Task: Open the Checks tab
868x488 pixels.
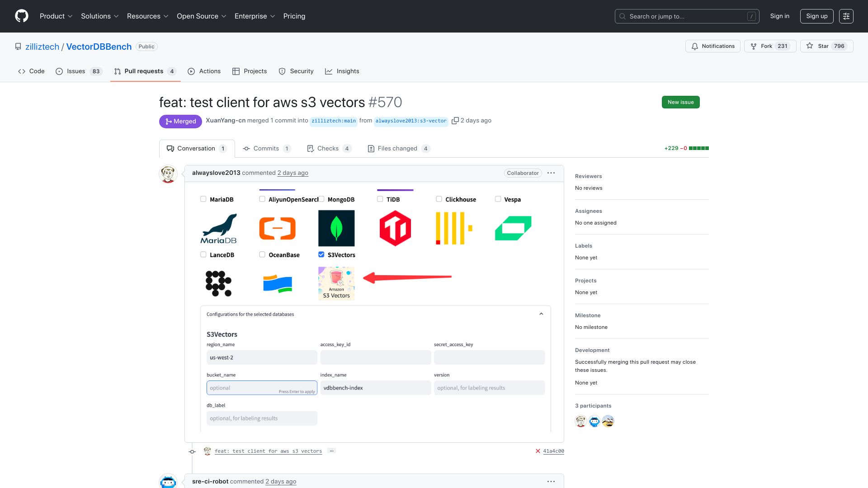Action: click(x=329, y=149)
